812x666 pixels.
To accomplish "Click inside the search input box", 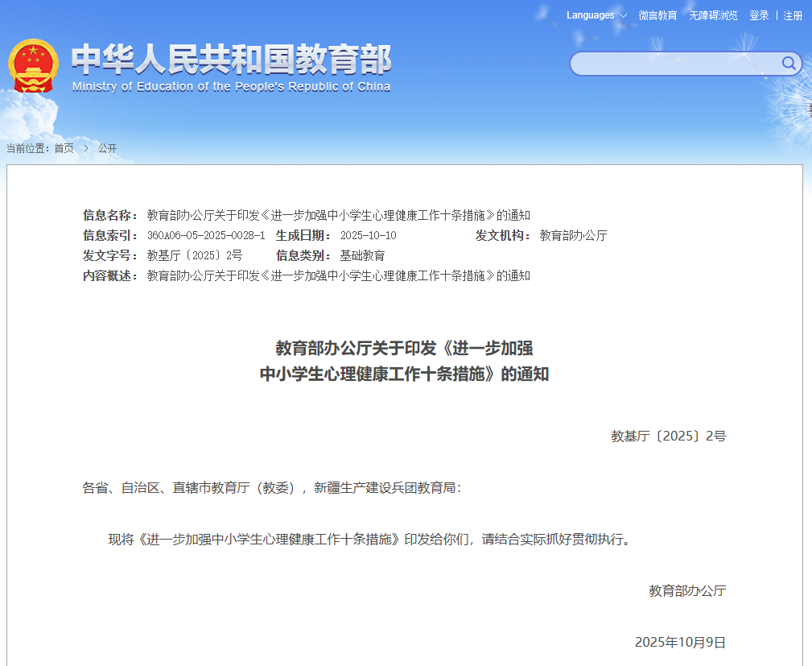I will pyautogui.click(x=676, y=64).
